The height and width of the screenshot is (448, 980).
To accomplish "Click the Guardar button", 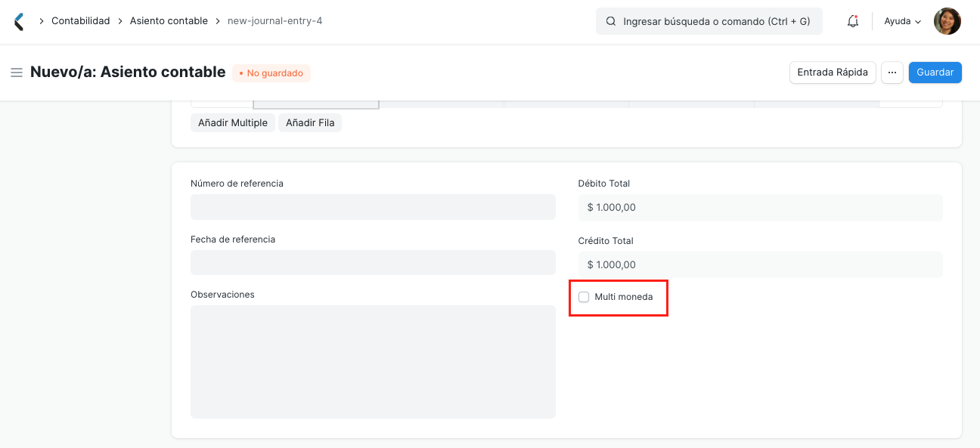I will [x=935, y=73].
